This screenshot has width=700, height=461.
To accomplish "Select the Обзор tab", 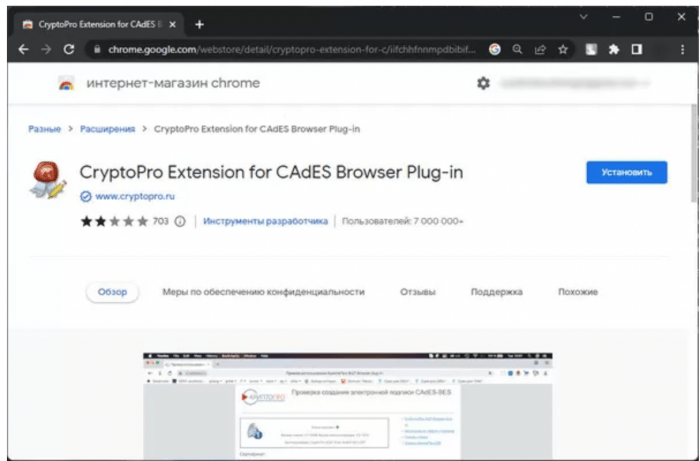I will (112, 292).
